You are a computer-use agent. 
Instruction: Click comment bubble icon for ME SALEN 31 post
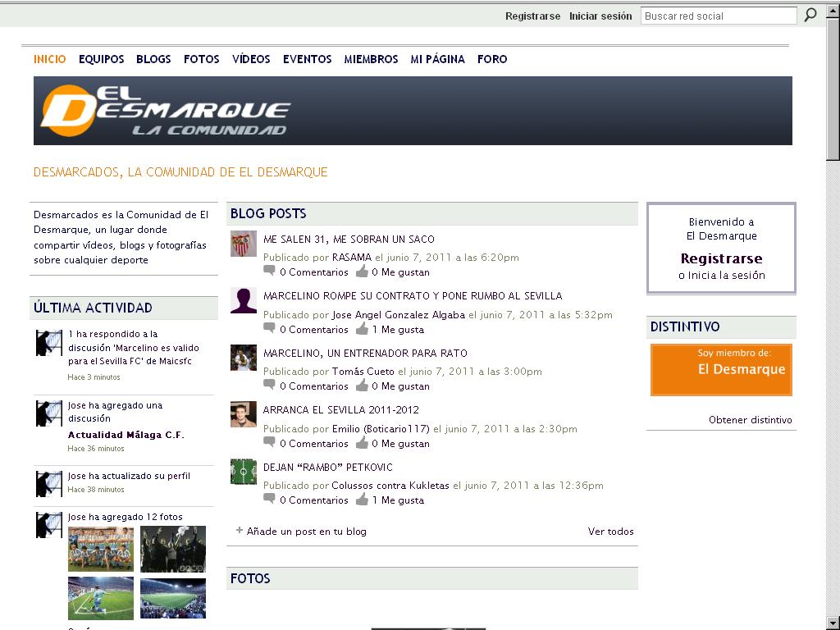tap(269, 271)
